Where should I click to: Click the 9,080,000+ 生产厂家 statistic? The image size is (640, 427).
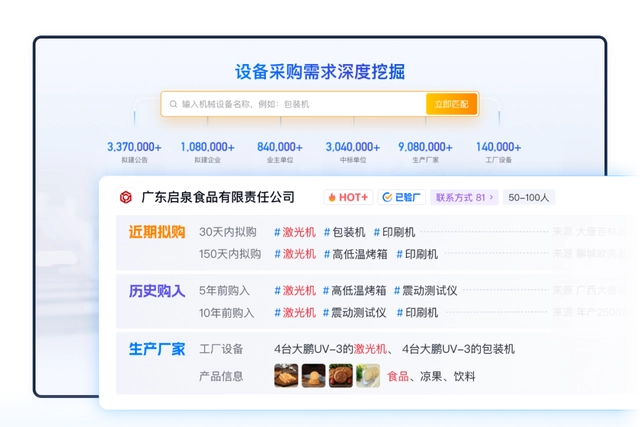[x=425, y=152]
